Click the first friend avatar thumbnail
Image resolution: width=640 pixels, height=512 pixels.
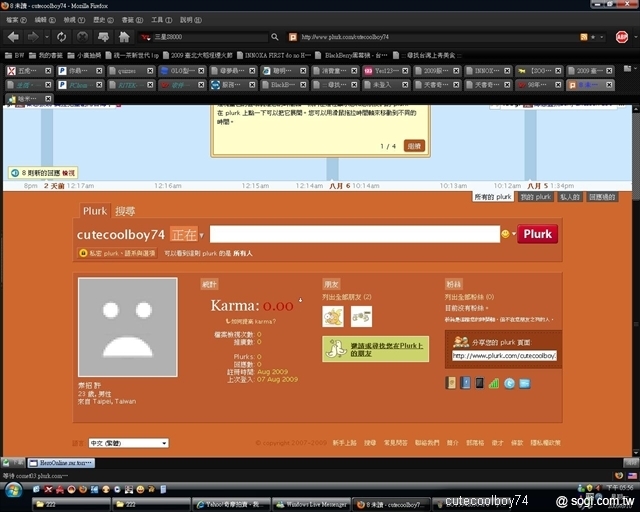click(333, 316)
